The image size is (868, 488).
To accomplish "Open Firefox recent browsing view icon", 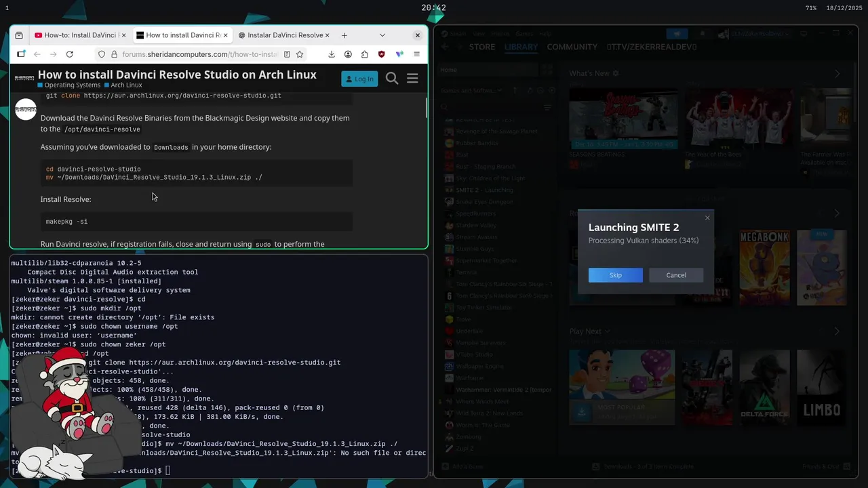I will [19, 35].
